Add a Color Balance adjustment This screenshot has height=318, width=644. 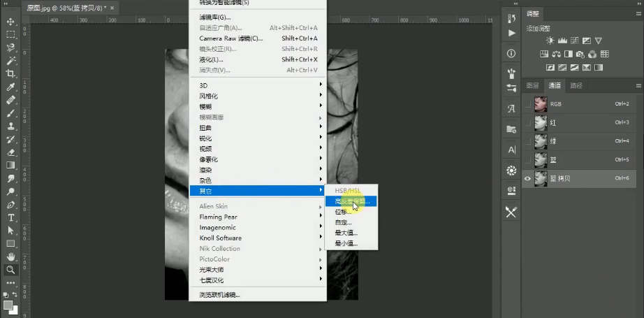556,54
